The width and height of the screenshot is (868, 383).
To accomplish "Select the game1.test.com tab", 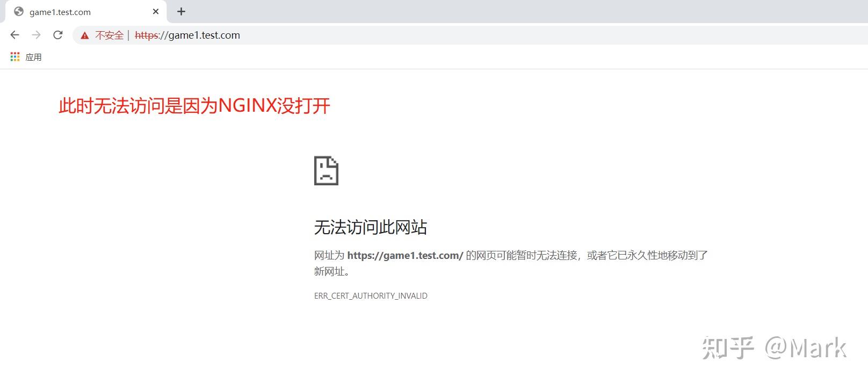I will coord(86,12).
